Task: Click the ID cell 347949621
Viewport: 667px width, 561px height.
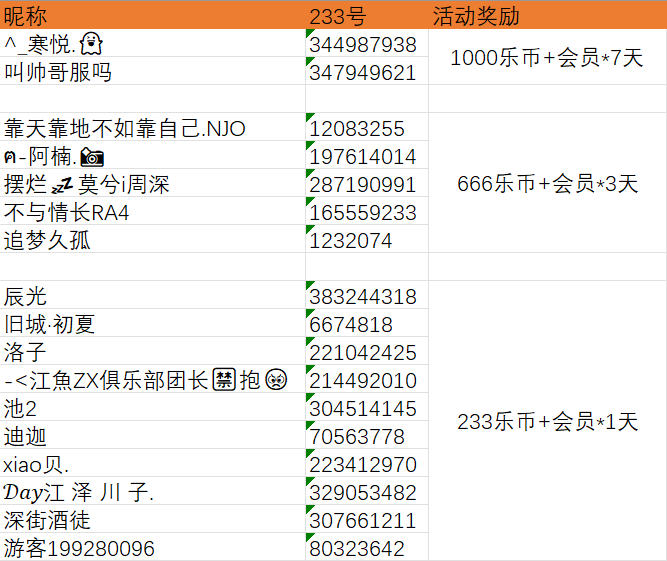Action: [x=367, y=71]
